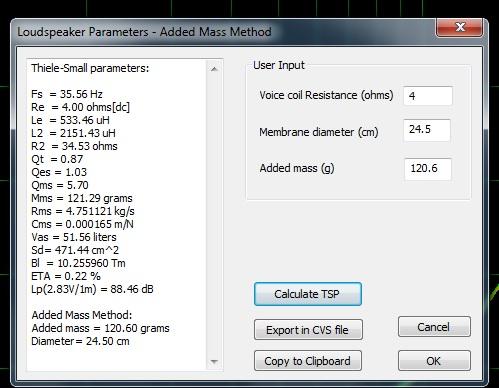Focus the Voice coil Resistance input field
499x388 pixels.
point(428,96)
